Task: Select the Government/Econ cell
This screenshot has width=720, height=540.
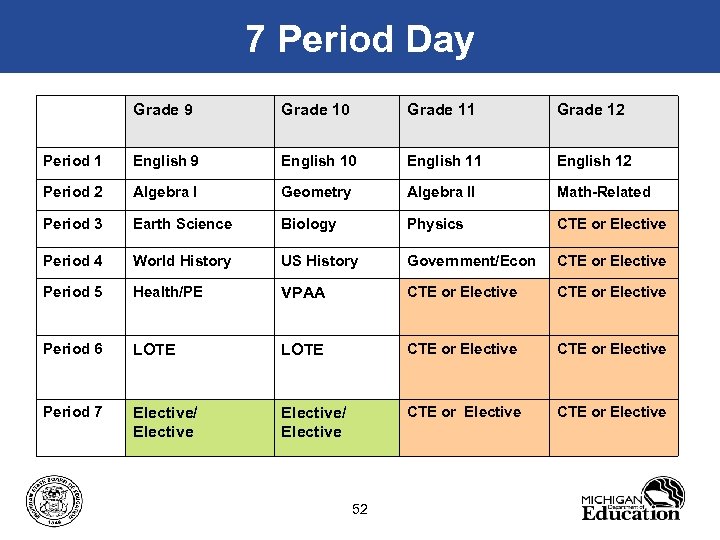Action: pos(471,261)
